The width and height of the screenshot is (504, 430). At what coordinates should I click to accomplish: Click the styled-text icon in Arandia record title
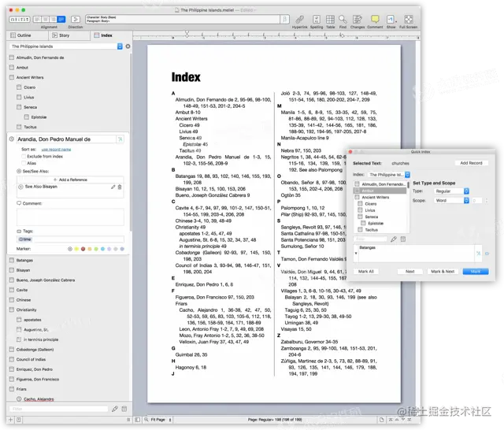coord(120,139)
